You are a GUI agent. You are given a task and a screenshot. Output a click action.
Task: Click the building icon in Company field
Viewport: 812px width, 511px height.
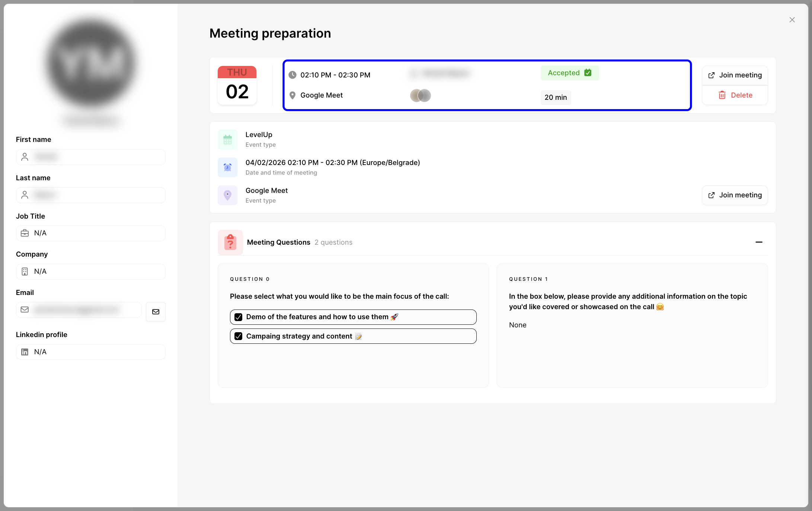(x=25, y=271)
